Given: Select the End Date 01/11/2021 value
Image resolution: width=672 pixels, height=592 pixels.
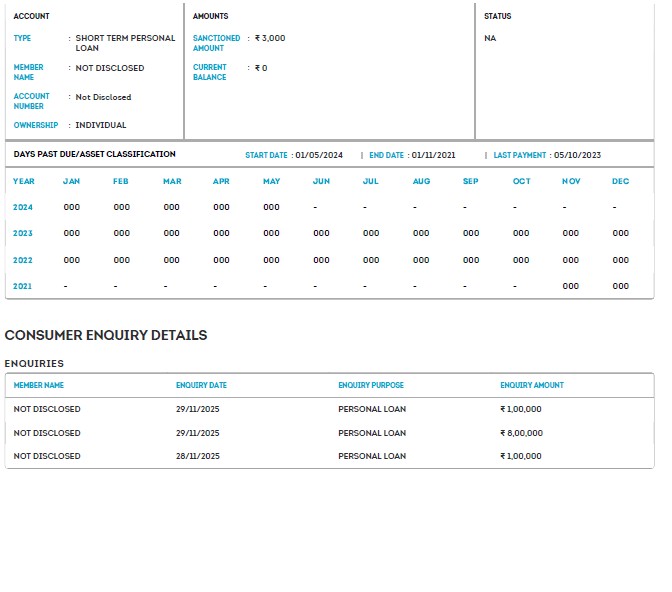Looking at the screenshot, I should point(432,155).
